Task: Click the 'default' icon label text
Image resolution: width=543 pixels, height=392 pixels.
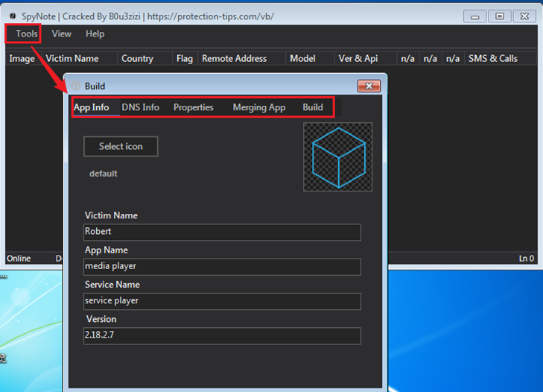Action: click(x=104, y=174)
